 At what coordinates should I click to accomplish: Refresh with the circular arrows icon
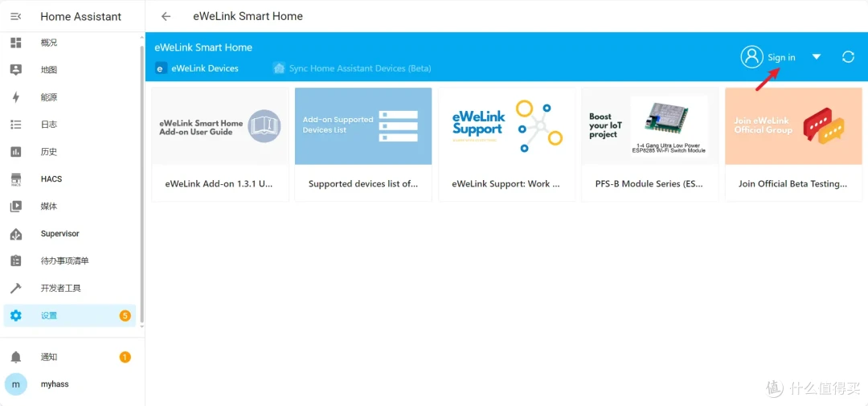848,57
